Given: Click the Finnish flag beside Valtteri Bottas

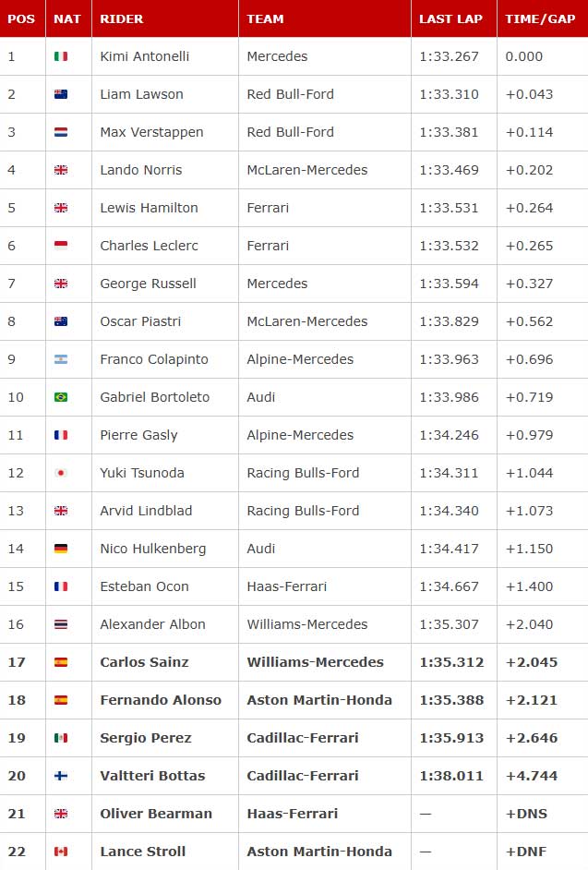Looking at the screenshot, I should coord(61,776).
